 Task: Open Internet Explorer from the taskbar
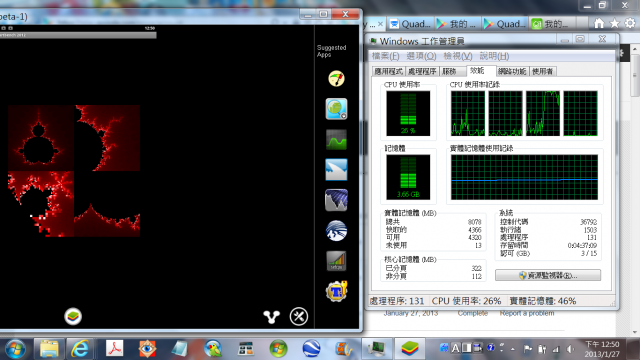[x=80, y=349]
